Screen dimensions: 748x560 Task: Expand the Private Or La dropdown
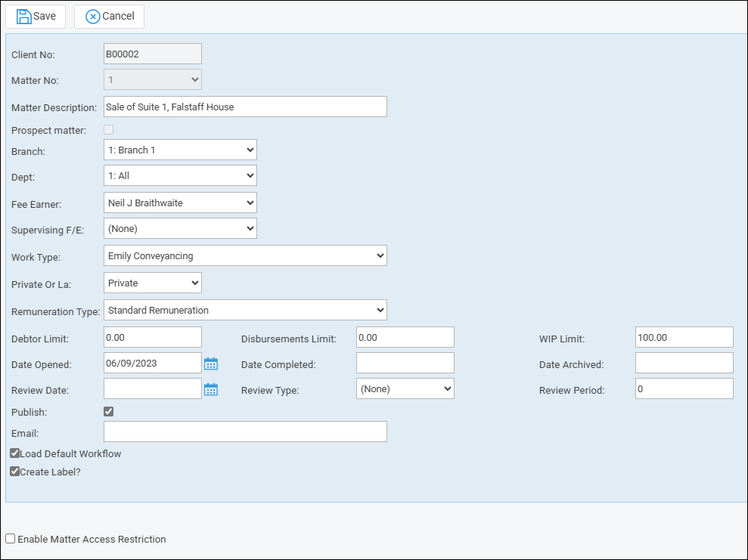click(x=153, y=283)
